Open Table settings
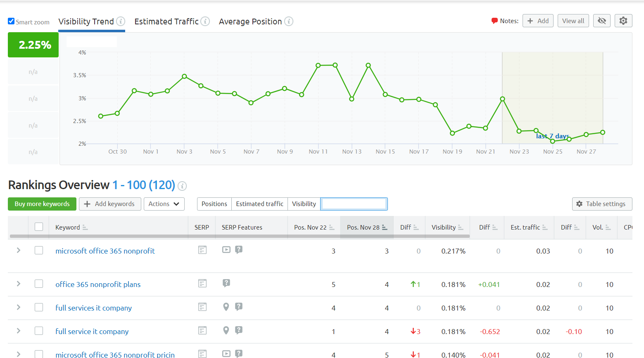 point(602,204)
